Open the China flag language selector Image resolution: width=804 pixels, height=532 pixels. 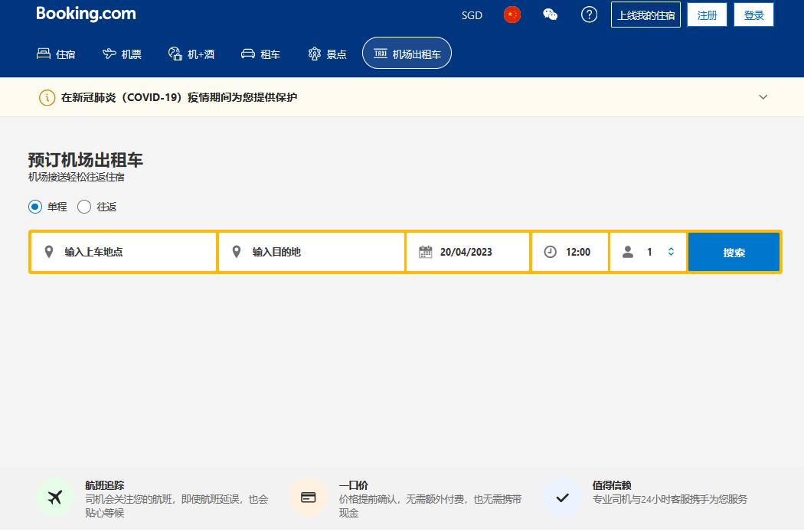click(x=511, y=15)
